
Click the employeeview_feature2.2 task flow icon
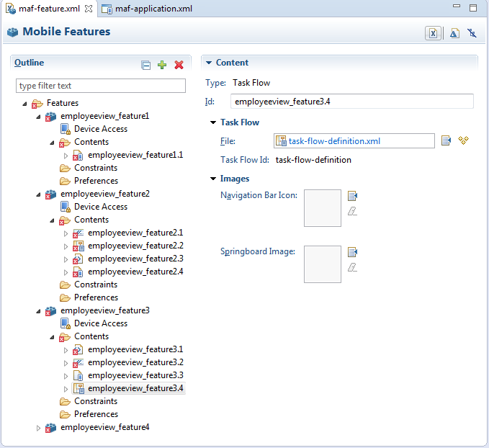[78, 246]
